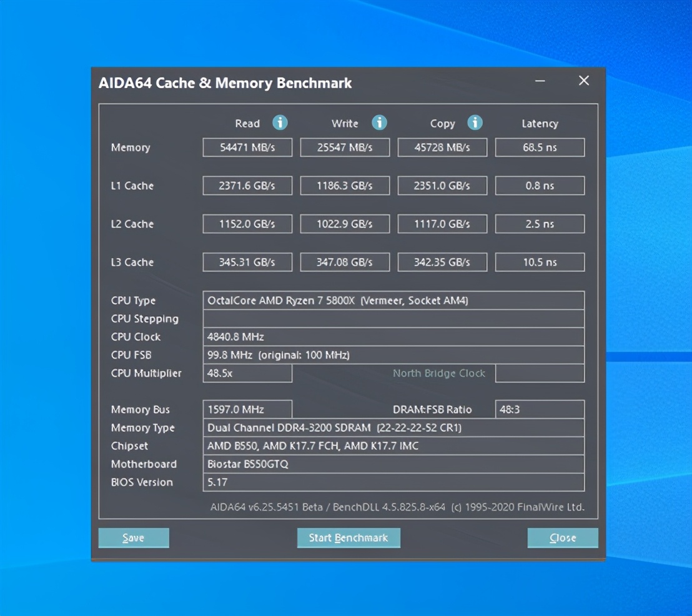Click the empty North Bridge Clock box
The height and width of the screenshot is (616, 692).
pyautogui.click(x=540, y=373)
